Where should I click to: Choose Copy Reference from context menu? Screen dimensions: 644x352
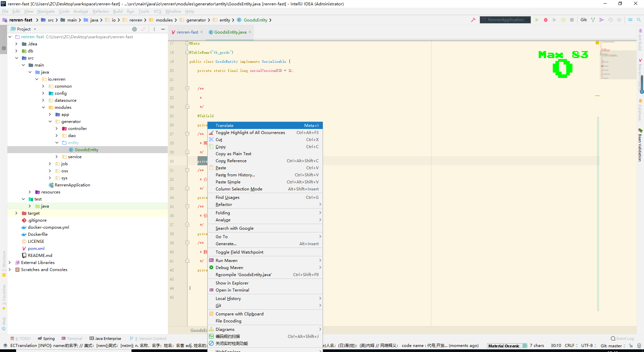point(265,161)
